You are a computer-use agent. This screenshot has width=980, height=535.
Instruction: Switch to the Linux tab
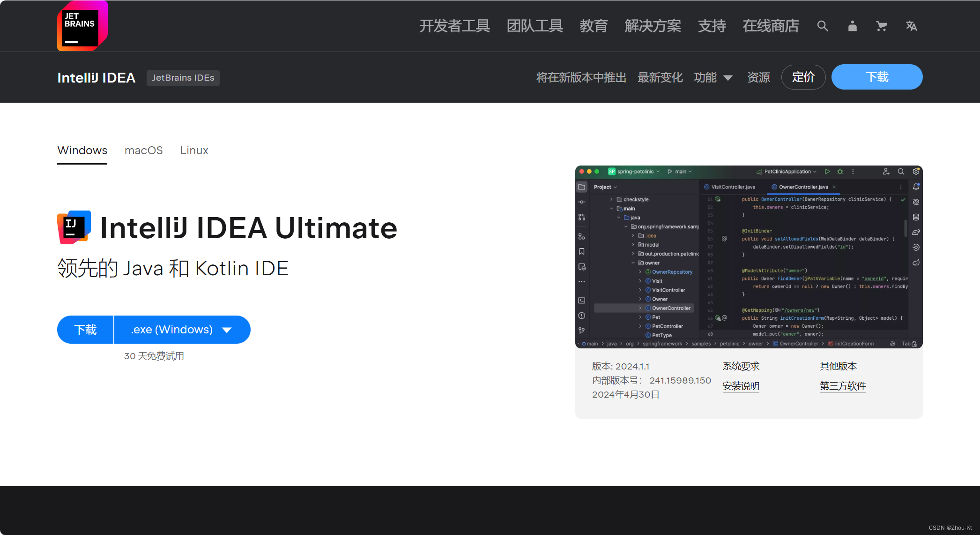pos(194,151)
